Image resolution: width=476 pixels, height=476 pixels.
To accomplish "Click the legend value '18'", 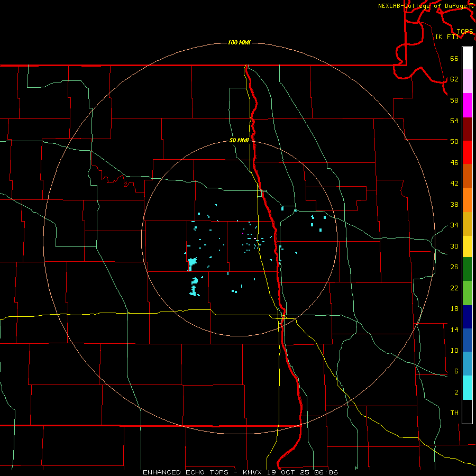I will 454,309.
